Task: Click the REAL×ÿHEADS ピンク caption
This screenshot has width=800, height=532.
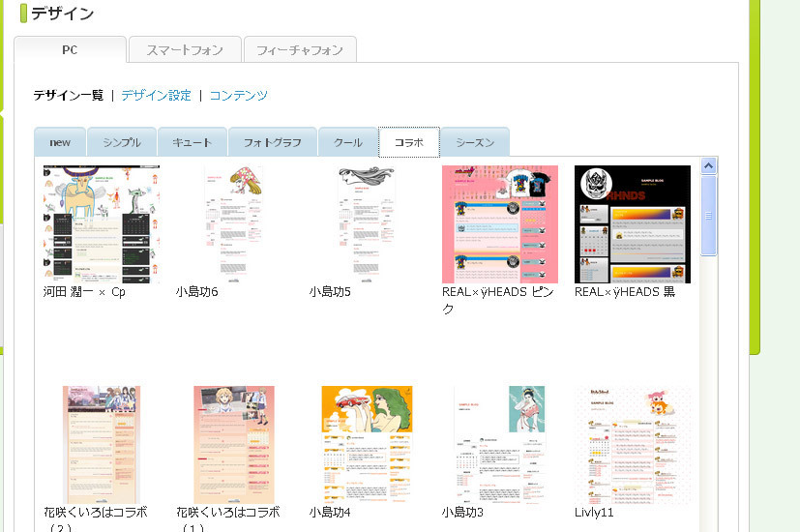Action: coord(498,300)
